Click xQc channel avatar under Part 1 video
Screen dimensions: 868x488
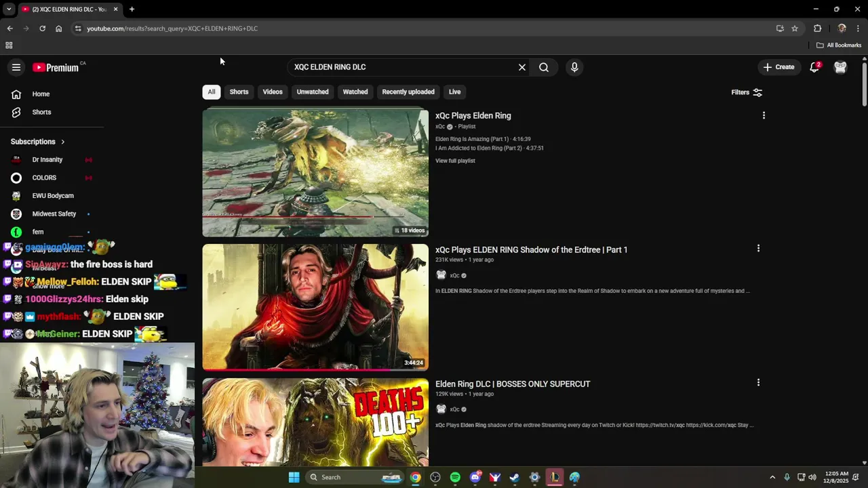pos(441,275)
